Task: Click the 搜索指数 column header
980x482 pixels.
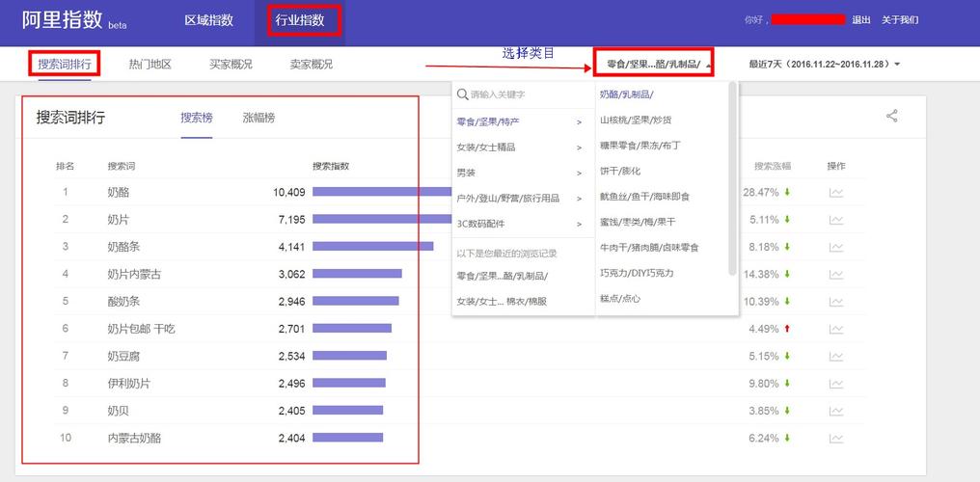Action: 331,167
